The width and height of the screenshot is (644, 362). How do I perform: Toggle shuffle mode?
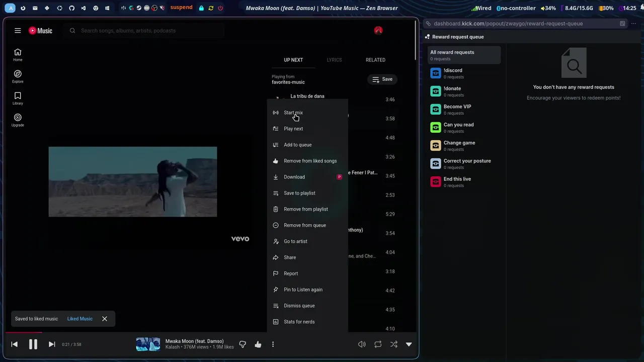click(394, 344)
